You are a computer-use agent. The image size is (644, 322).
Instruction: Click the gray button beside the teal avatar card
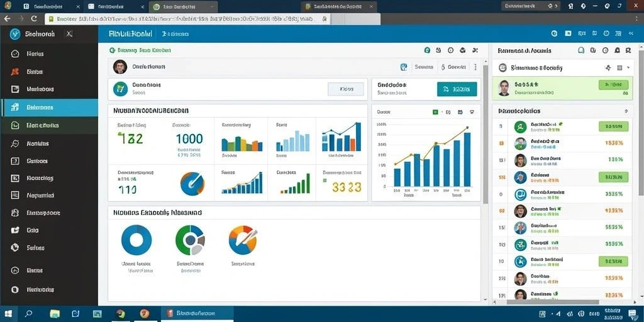(346, 89)
